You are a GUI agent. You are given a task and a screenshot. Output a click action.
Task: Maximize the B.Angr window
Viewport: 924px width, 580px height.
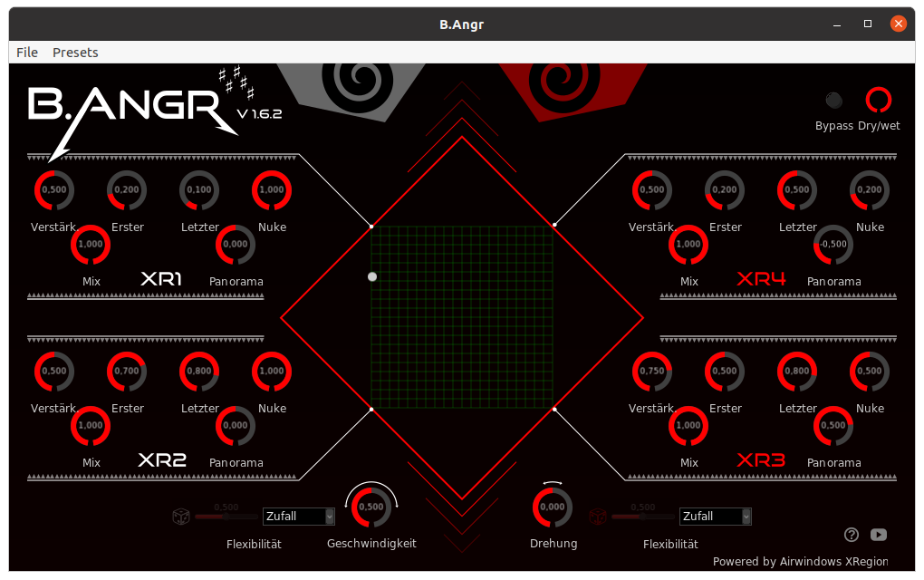click(x=868, y=24)
